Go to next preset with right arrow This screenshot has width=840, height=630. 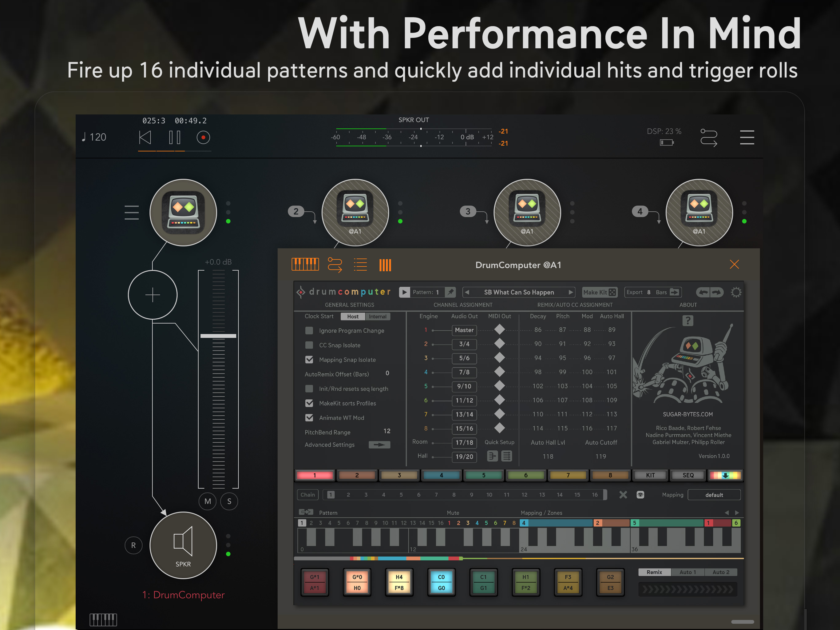[x=570, y=292]
